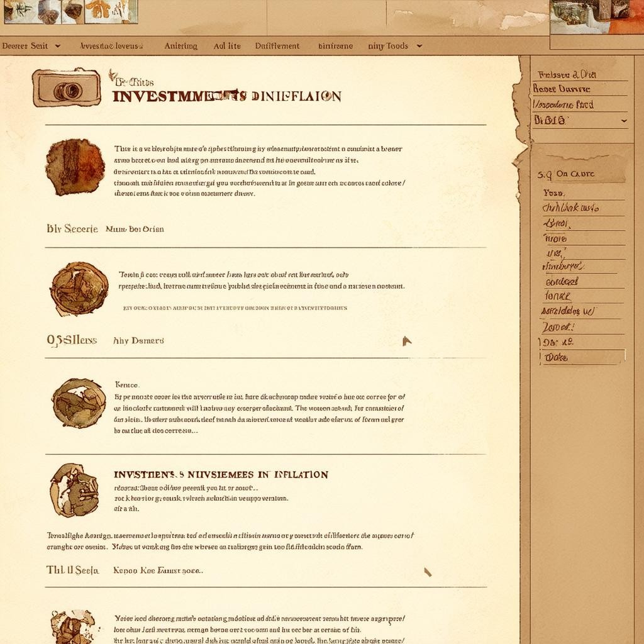Click the 'Reoee Dunrire' sidebar link
This screenshot has height=644, width=644.
point(562,89)
